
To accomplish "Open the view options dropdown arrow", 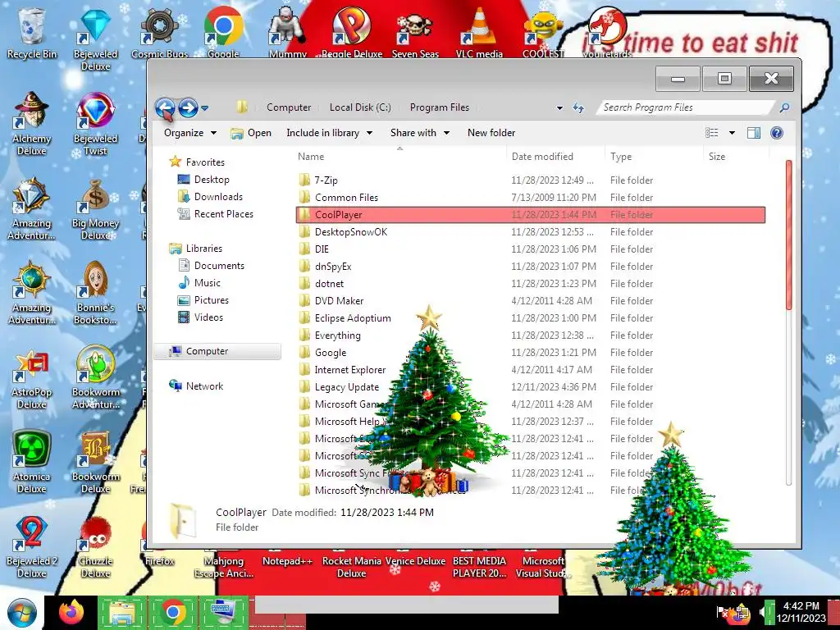I will pos(732,133).
